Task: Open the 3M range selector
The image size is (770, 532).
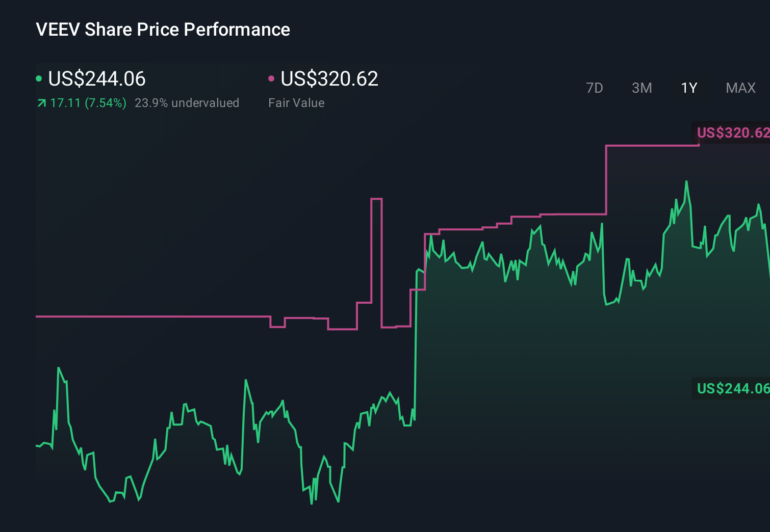Action: [x=641, y=88]
